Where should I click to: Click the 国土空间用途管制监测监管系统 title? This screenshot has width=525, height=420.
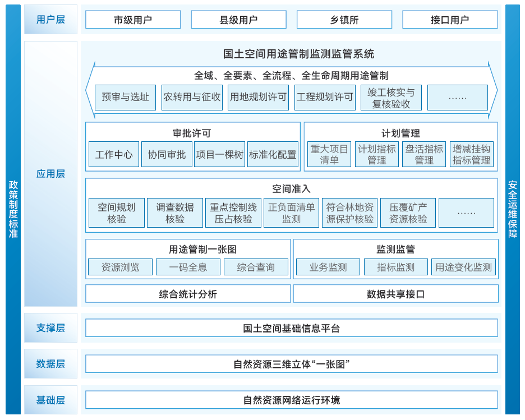298,54
